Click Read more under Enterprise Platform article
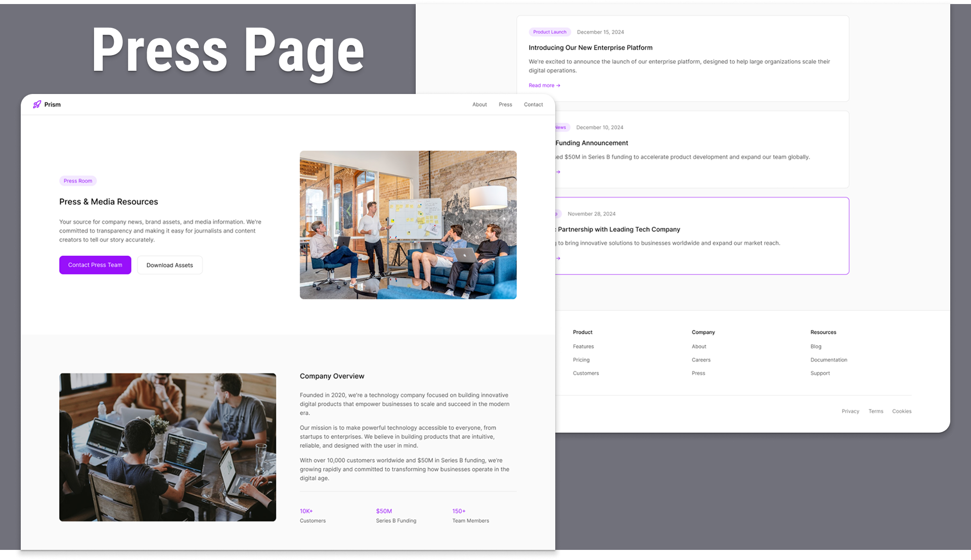This screenshot has width=971, height=560. point(544,85)
